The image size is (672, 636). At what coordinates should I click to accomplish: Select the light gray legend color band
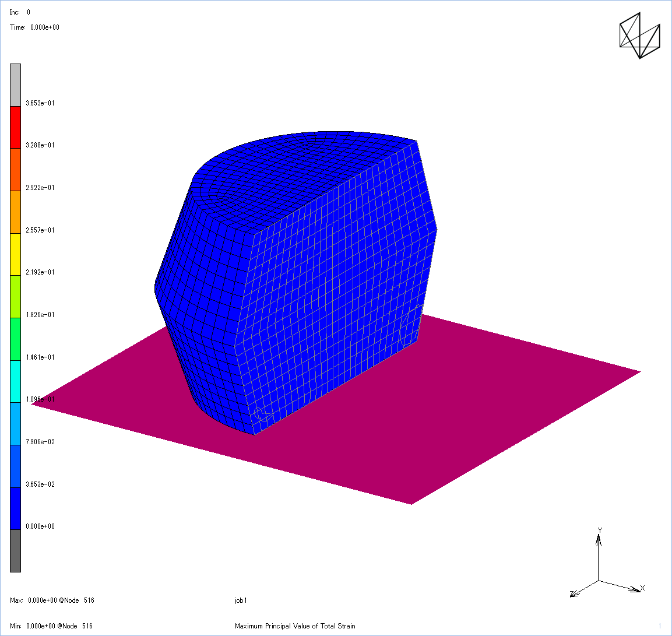pos(15,85)
